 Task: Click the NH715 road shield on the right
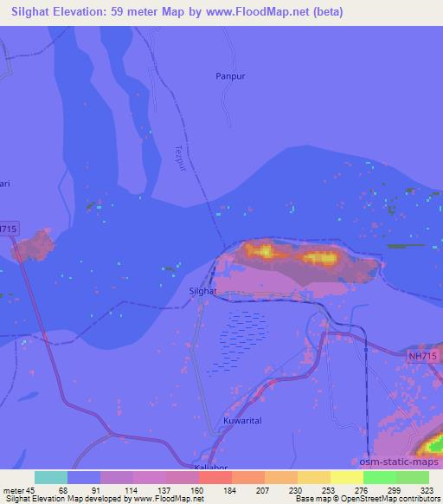click(x=422, y=356)
